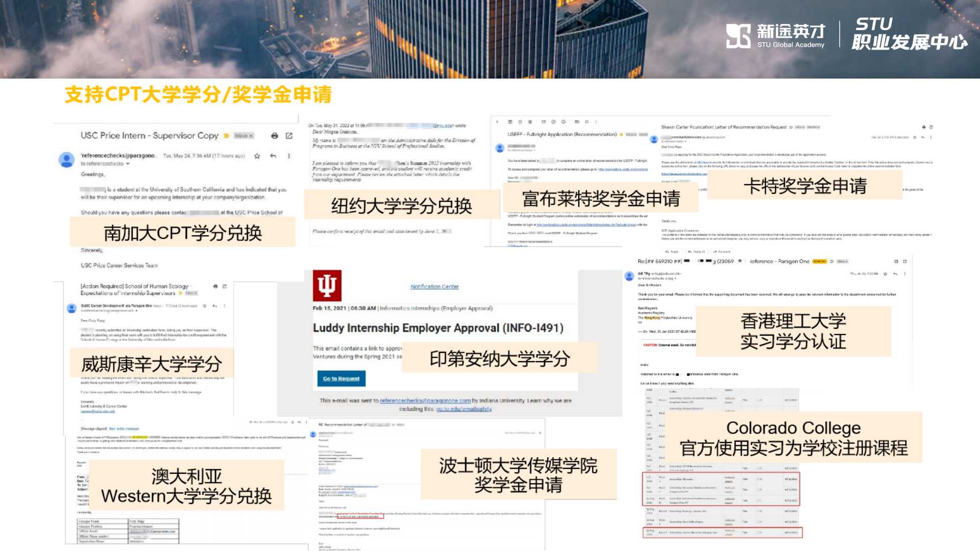Move the USEFP Fulbright email to folder
Screen dimensions: 980x551
[x=577, y=122]
